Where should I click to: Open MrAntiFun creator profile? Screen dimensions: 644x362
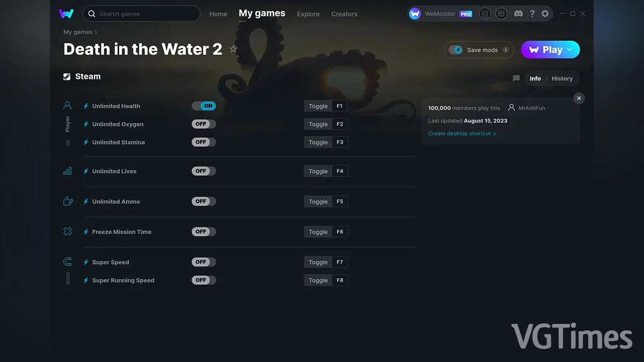coord(526,108)
